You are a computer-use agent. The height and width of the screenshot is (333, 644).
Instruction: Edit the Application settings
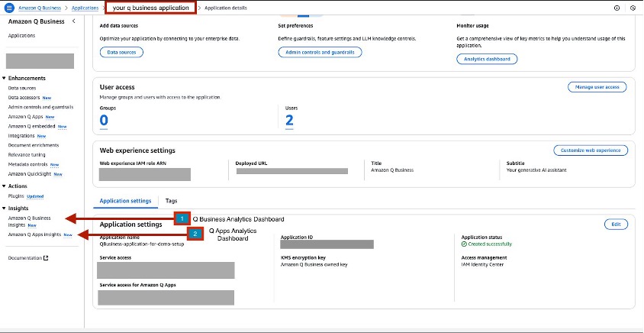coord(616,224)
